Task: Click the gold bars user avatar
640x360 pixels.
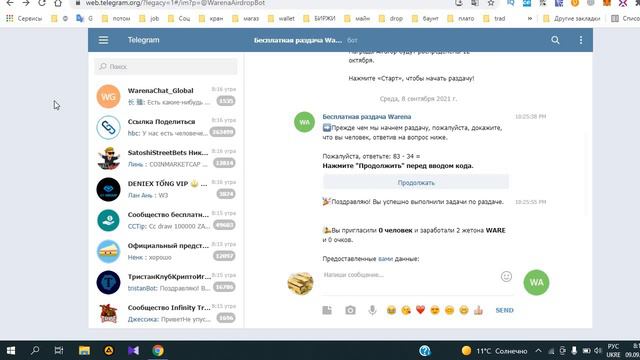Action: coord(300,283)
